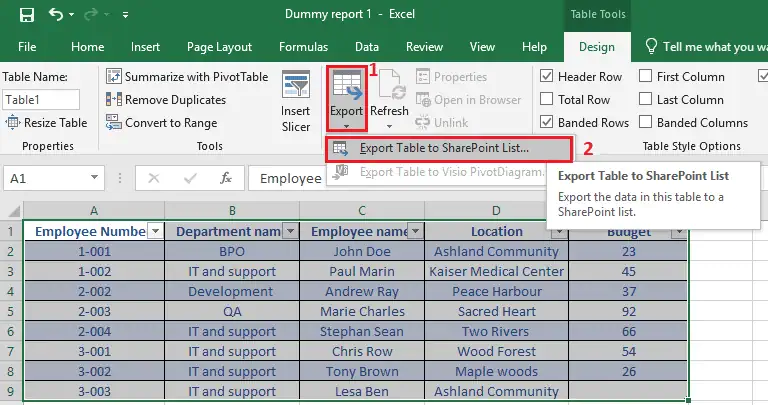Select Export Table to SharePoint List
The height and width of the screenshot is (405, 768).
point(443,148)
